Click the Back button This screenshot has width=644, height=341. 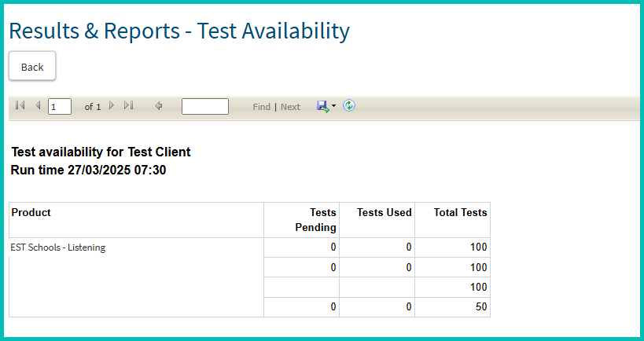32,66
